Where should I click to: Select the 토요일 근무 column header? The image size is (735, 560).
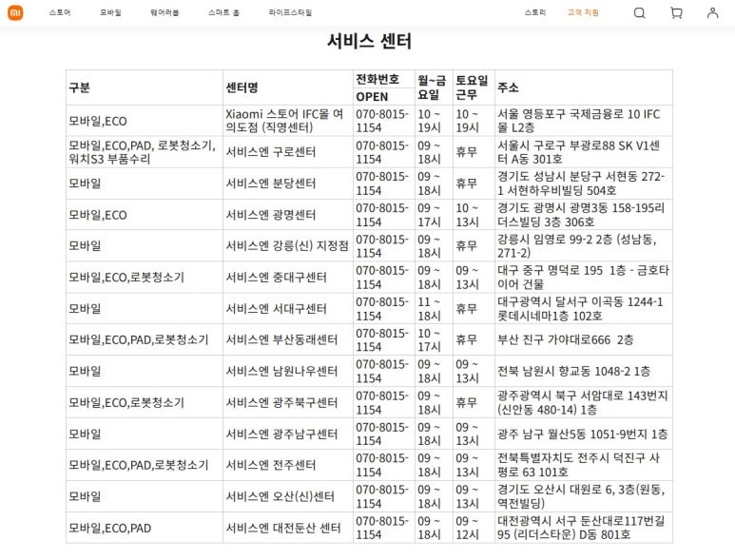coord(474,87)
